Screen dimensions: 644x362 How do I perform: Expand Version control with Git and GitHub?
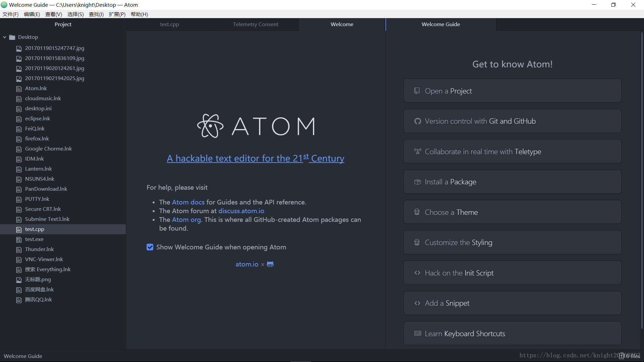512,121
